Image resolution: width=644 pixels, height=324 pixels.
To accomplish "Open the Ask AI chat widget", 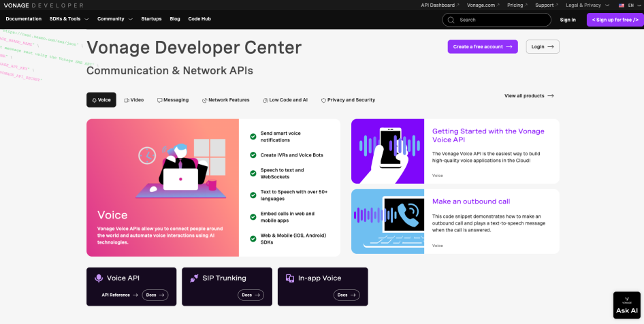I will tap(627, 305).
